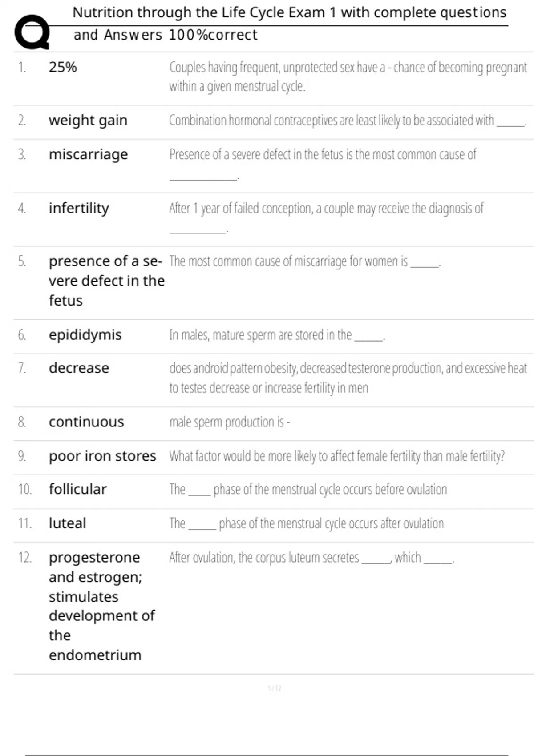
Task: Click the "poor iron stores" term
Action: (102, 456)
